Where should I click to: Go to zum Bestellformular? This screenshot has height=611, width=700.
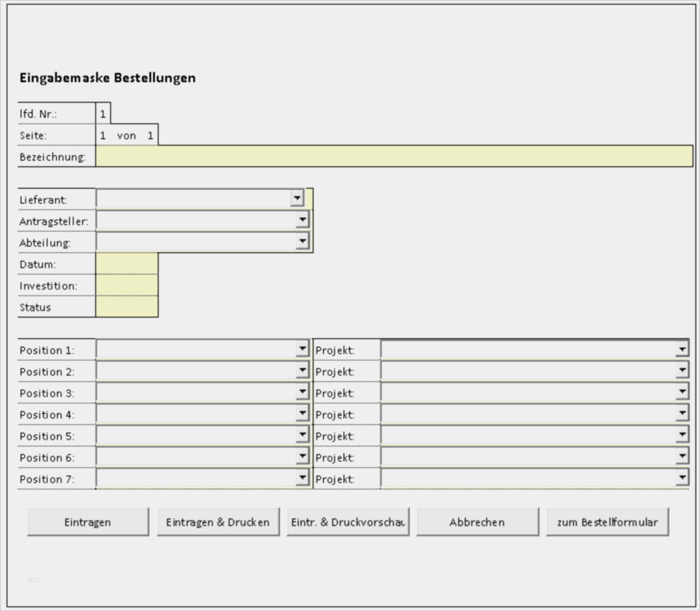pos(608,522)
